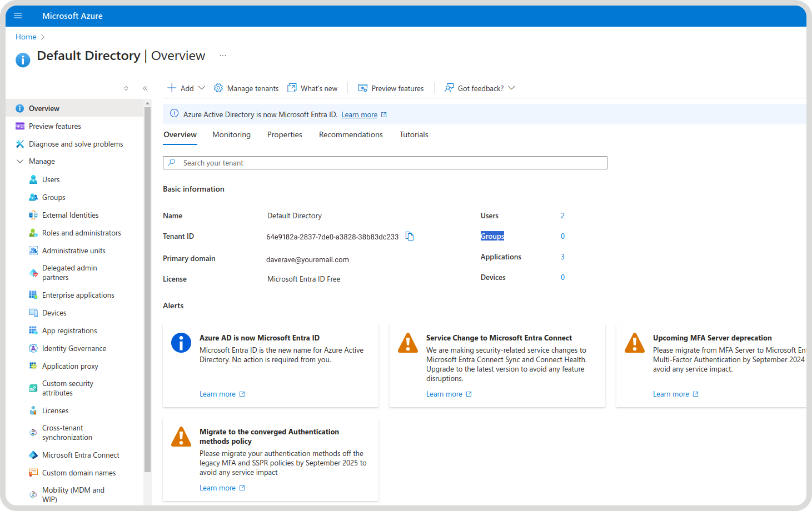Click Roles and administrators icon
Image resolution: width=812 pixels, height=511 pixels.
click(33, 233)
